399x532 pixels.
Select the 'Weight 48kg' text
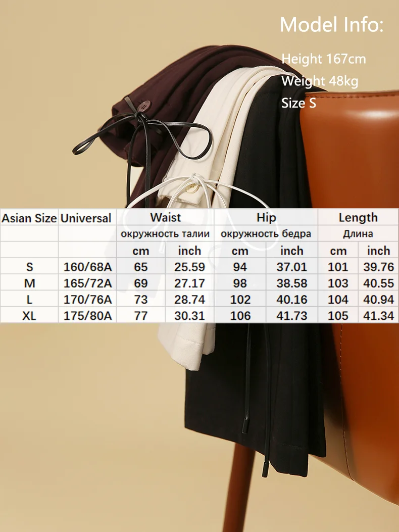coord(320,81)
